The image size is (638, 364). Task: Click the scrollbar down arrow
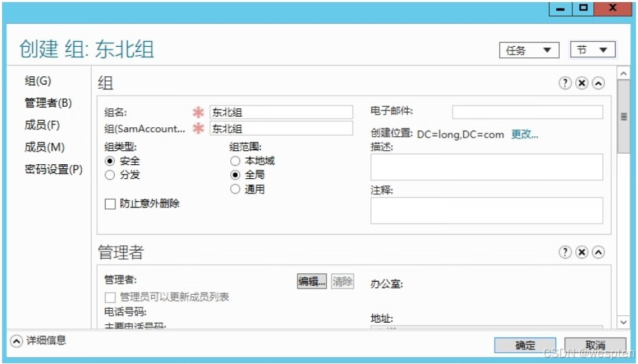tap(623, 322)
